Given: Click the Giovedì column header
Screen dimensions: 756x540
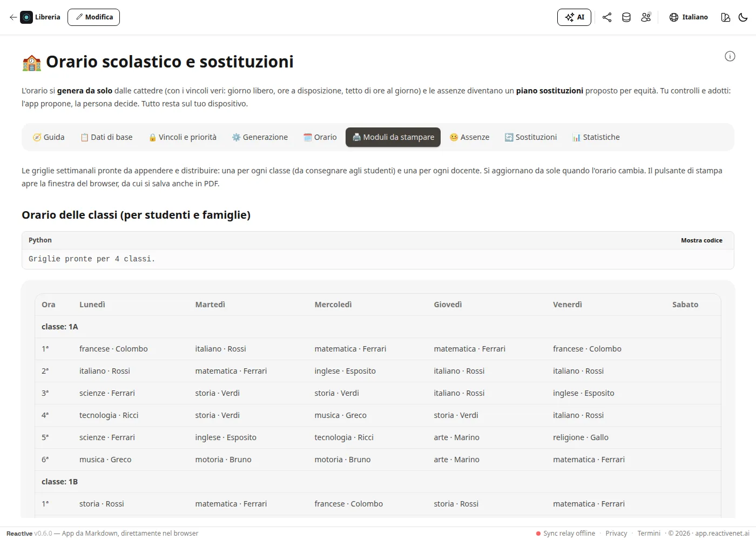Looking at the screenshot, I should coord(448,305).
